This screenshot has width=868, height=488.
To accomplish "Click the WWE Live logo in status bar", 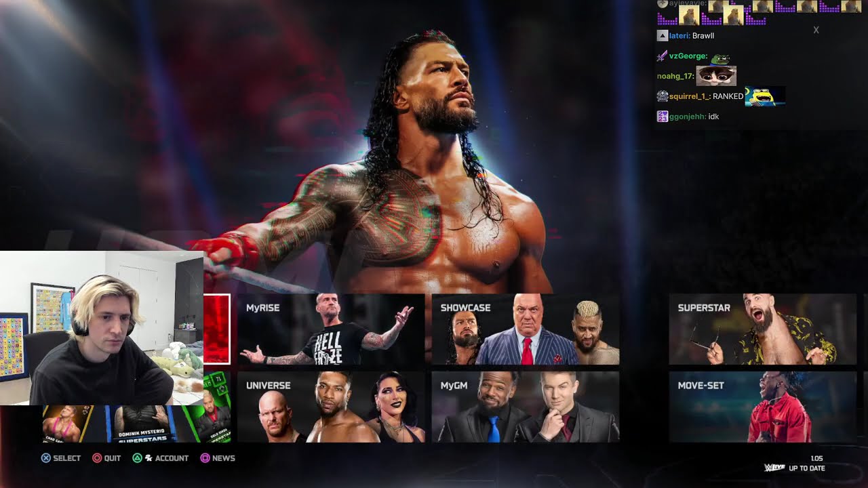I will point(774,468).
